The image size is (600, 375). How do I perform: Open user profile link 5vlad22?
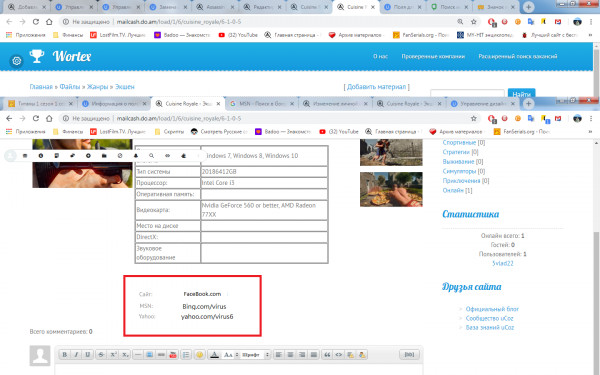click(502, 263)
